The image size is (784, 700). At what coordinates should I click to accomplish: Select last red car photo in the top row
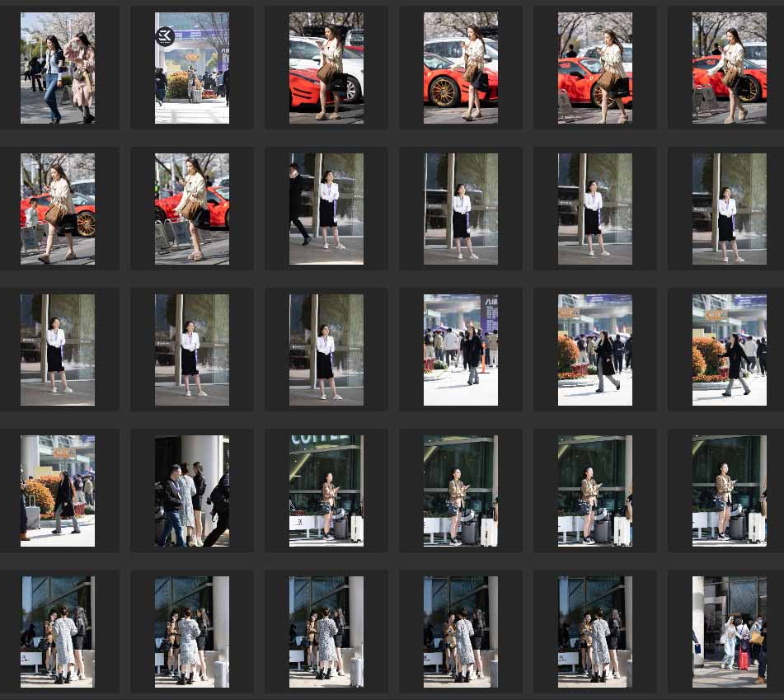pos(730,68)
